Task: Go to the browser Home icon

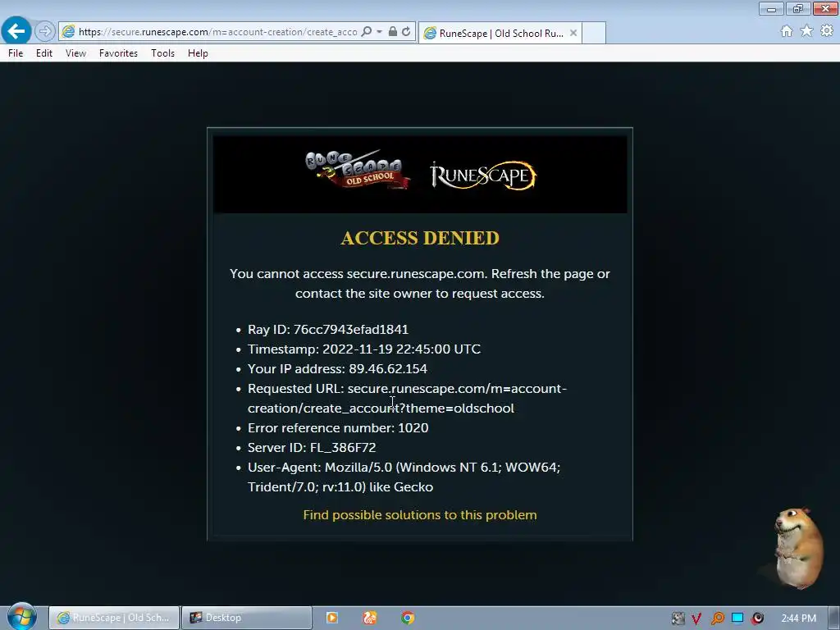Action: point(787,31)
